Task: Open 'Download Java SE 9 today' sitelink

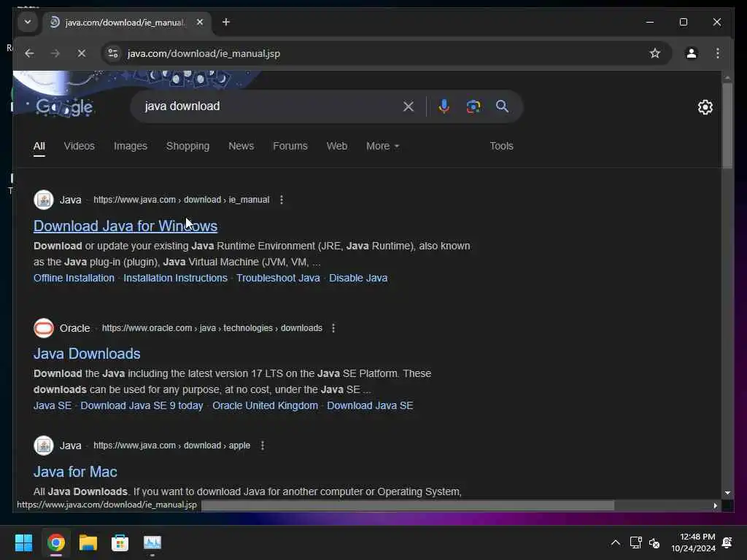Action: pos(142,405)
